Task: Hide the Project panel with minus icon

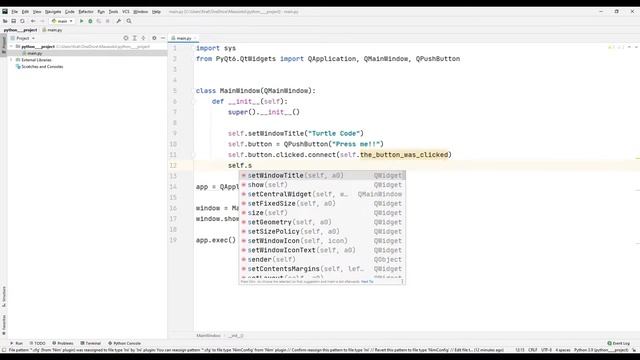Action: (163, 38)
